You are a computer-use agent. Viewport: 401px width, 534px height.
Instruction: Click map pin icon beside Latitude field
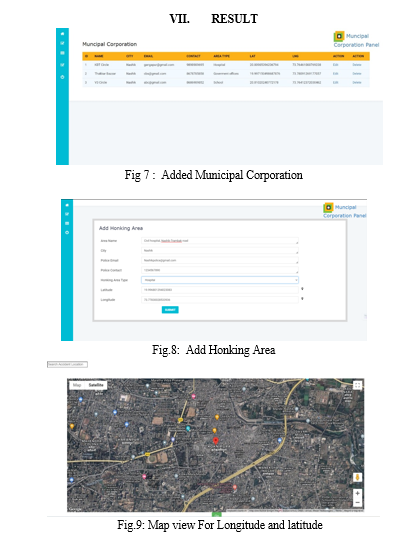tap(302, 289)
